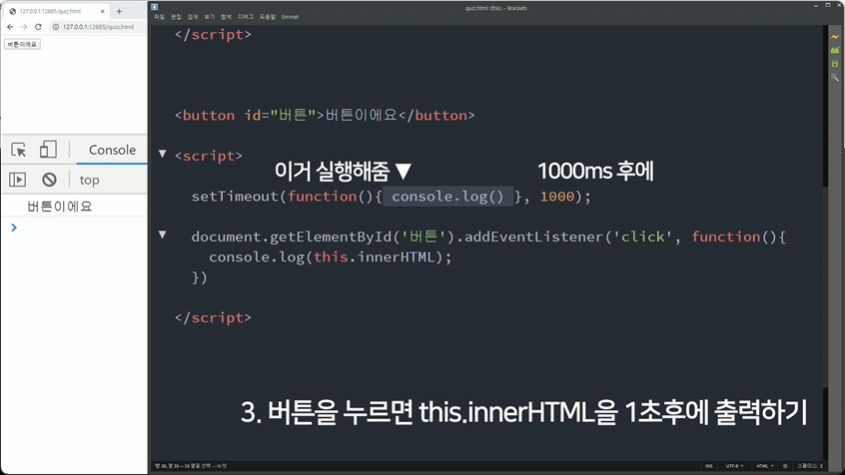Click inside console.log() in setTimeout line
This screenshot has height=475, width=845.
point(448,196)
